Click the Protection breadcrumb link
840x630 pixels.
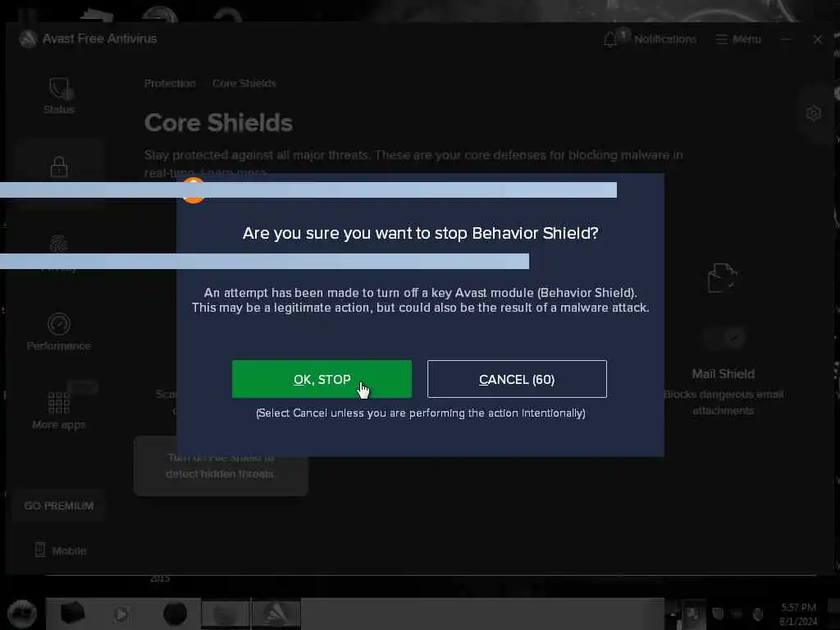coord(170,83)
